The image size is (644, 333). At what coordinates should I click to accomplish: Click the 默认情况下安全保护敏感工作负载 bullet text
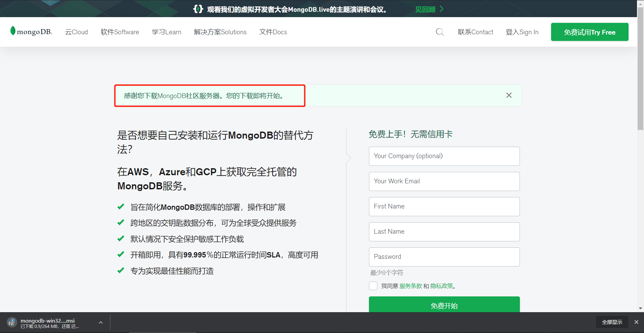[x=187, y=239]
